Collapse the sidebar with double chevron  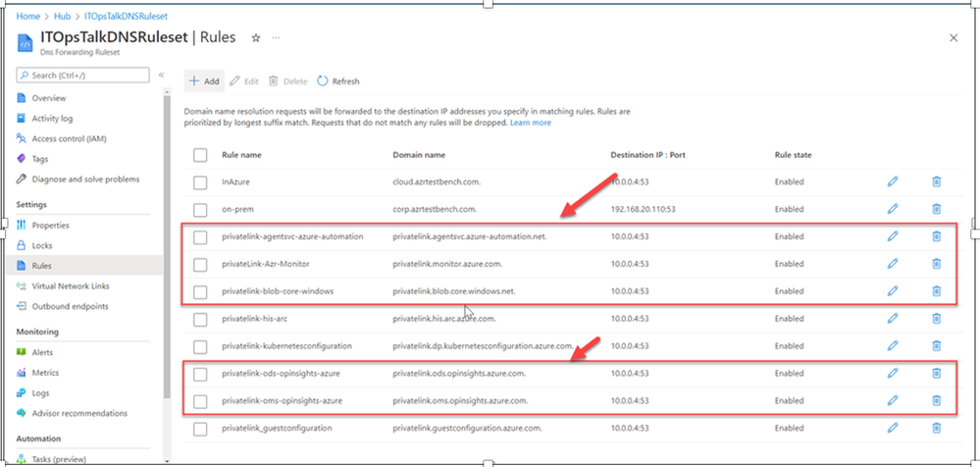161,75
